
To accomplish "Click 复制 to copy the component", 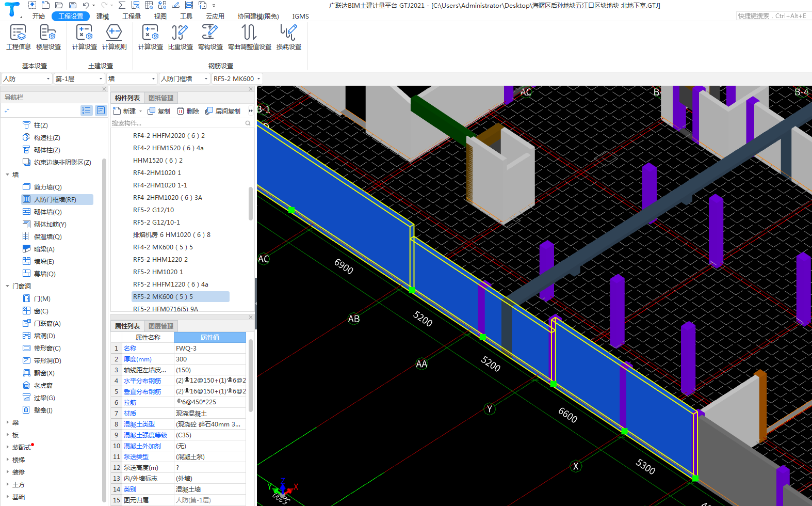I will (x=159, y=111).
